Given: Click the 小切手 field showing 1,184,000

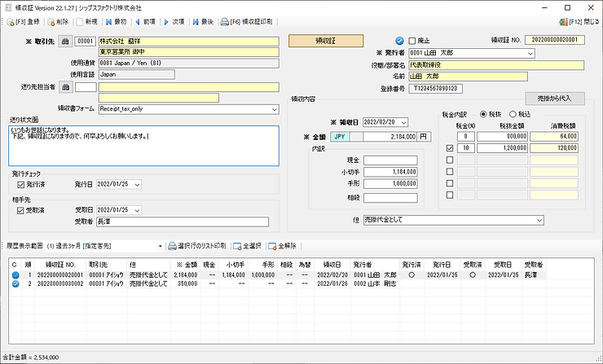Looking at the screenshot, I should [x=390, y=172].
